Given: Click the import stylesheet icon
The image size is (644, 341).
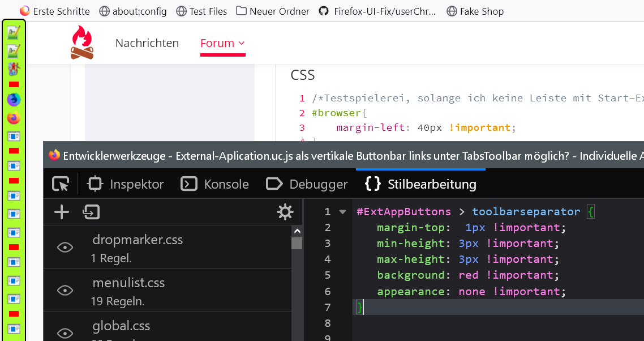Looking at the screenshot, I should [x=91, y=212].
